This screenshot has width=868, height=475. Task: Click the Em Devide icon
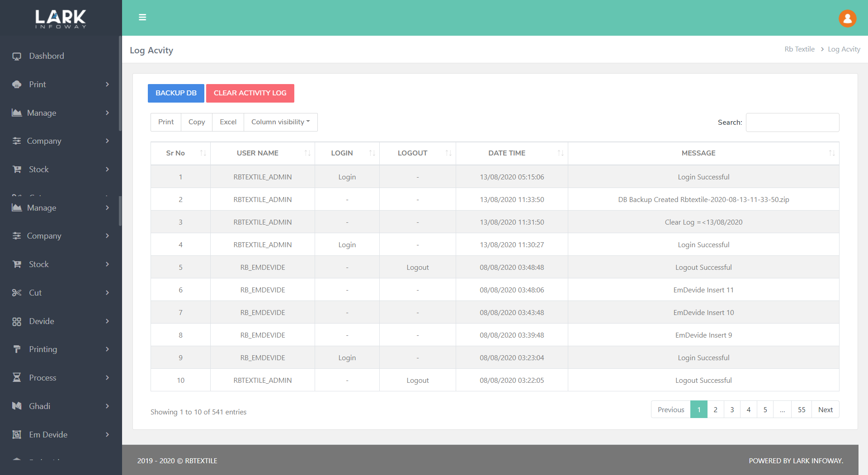click(17, 434)
